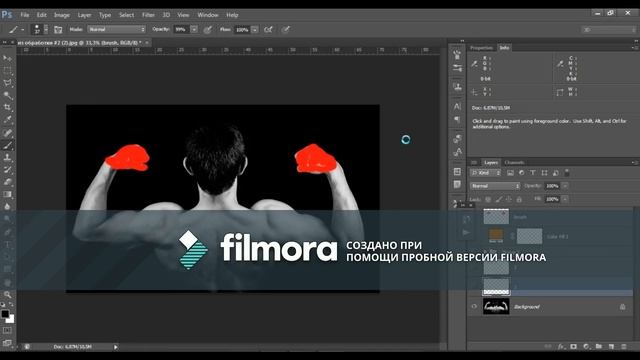Viewport: 640px width, 360px height.
Task: Select the Clone Stamp tool
Action: click(x=7, y=158)
